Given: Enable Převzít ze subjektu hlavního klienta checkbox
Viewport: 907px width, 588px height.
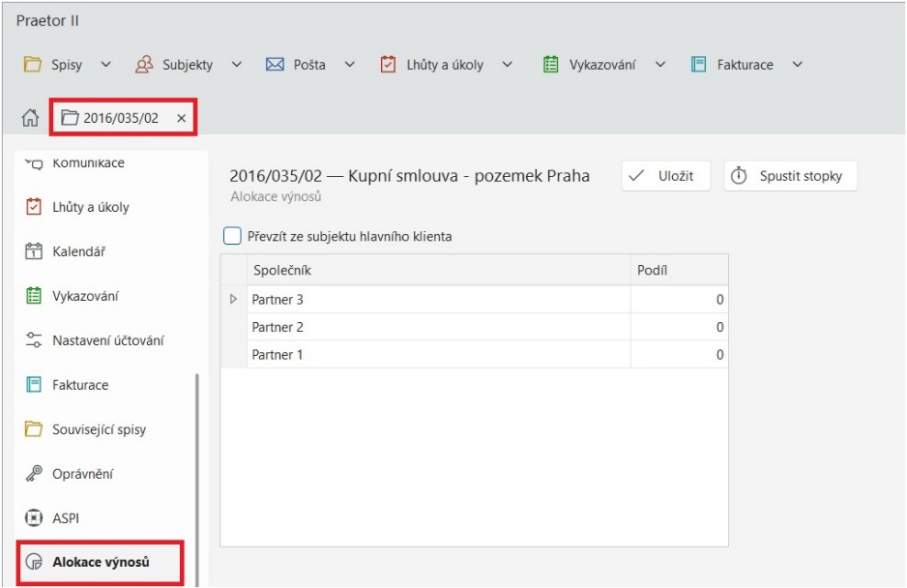Looking at the screenshot, I should (232, 236).
